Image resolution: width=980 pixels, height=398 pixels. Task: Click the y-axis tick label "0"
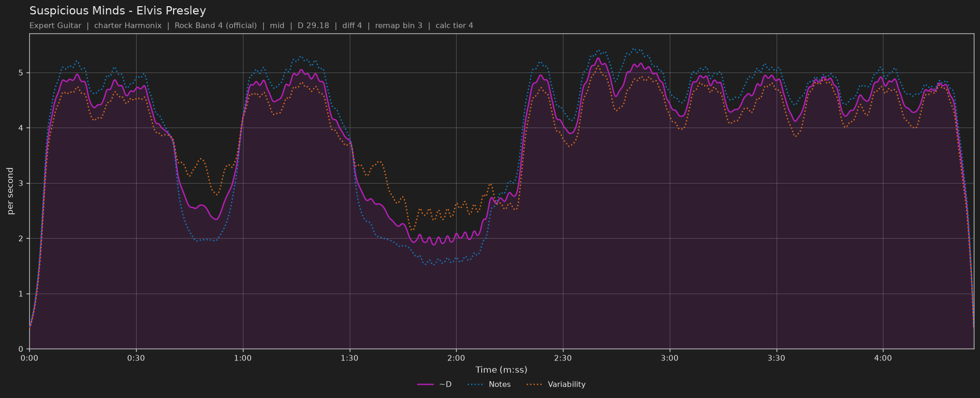tap(21, 349)
